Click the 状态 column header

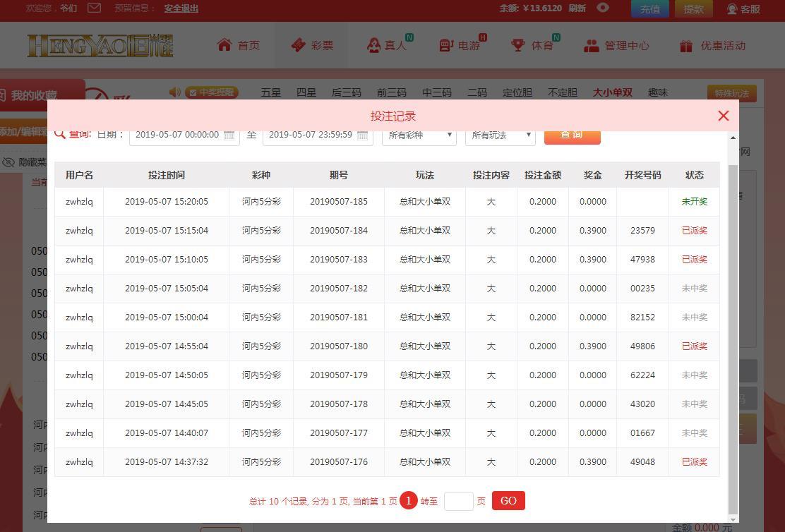tap(695, 175)
